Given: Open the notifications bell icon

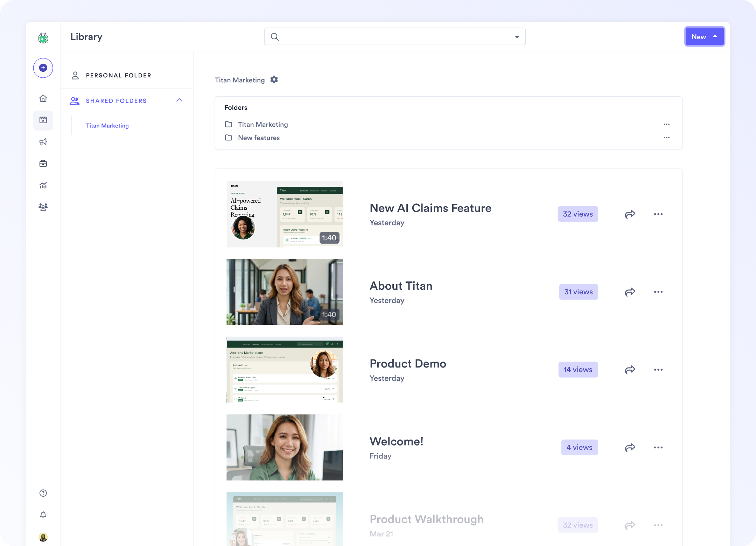Looking at the screenshot, I should point(43,515).
